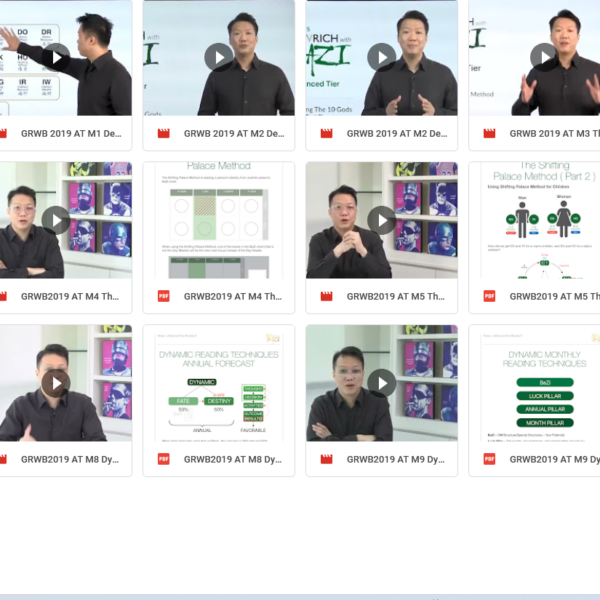
Task: Click the PDF icon beside GRWB2019 AT M4
Action: click(x=164, y=296)
